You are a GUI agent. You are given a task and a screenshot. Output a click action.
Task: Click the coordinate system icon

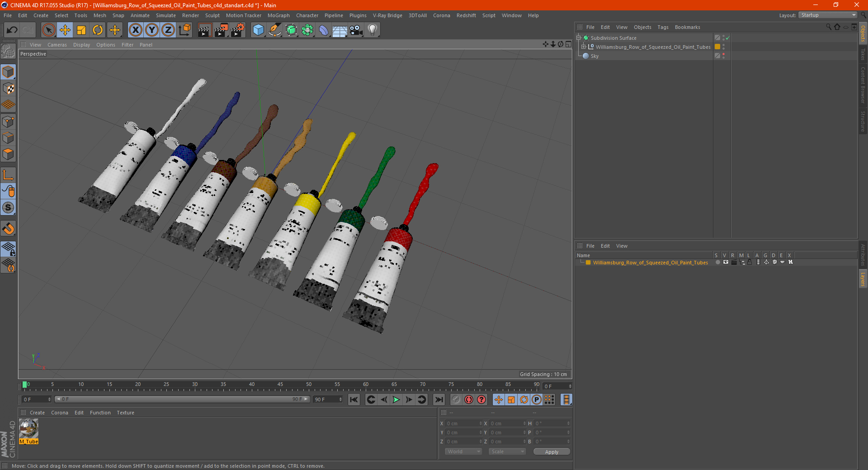(x=185, y=30)
